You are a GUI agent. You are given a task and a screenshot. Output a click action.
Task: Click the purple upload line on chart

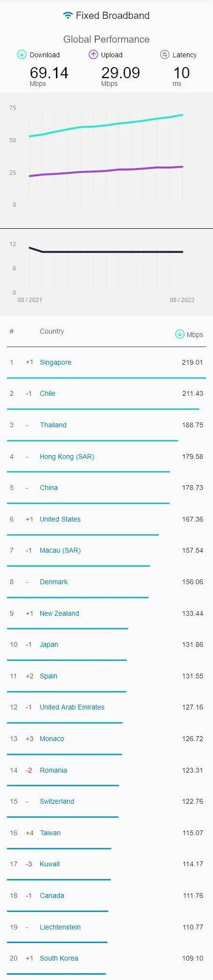tap(106, 171)
